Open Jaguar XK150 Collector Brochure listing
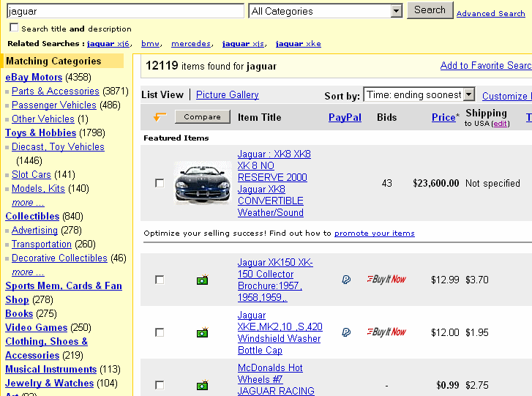The image size is (532, 396). pos(275,280)
